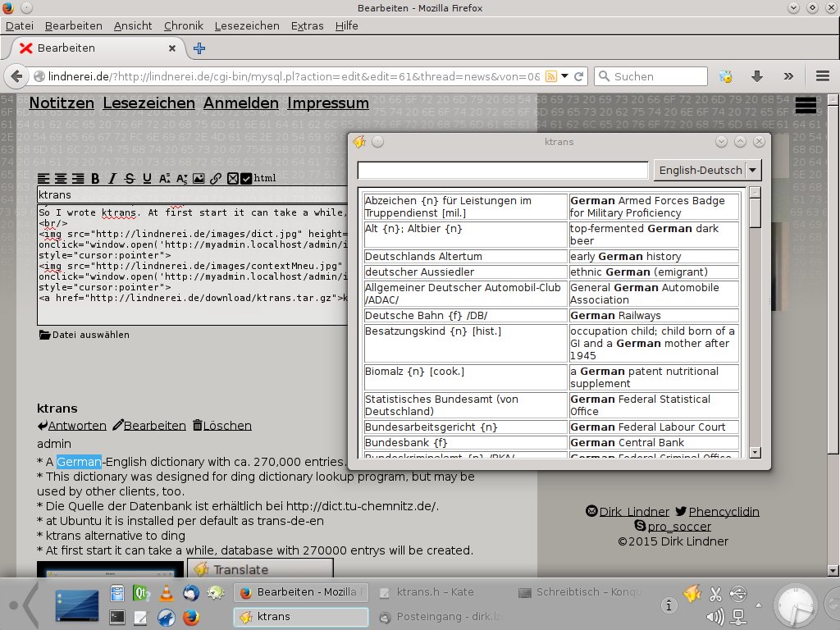This screenshot has width=840, height=630.
Task: Apply subscript formatting in the editor
Action: point(181,179)
